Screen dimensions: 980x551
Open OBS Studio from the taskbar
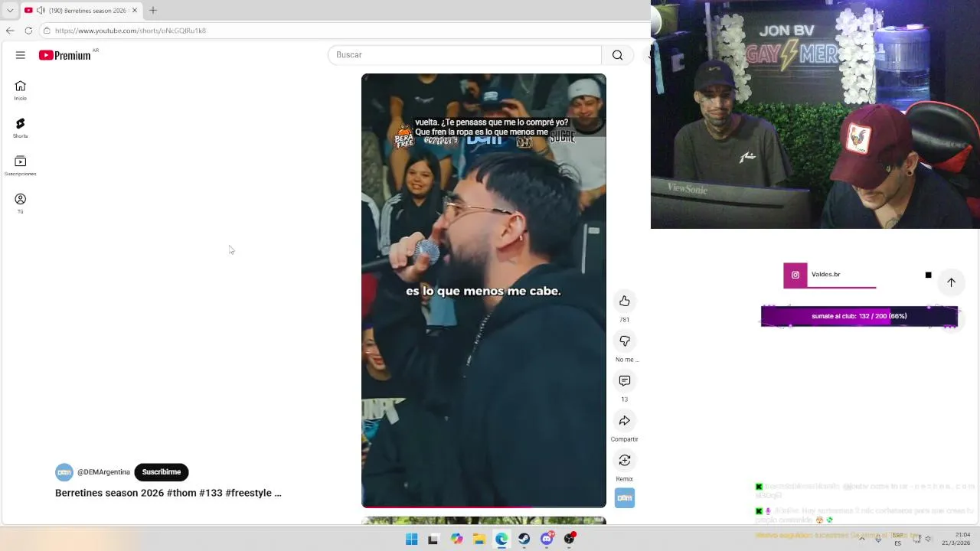(569, 539)
